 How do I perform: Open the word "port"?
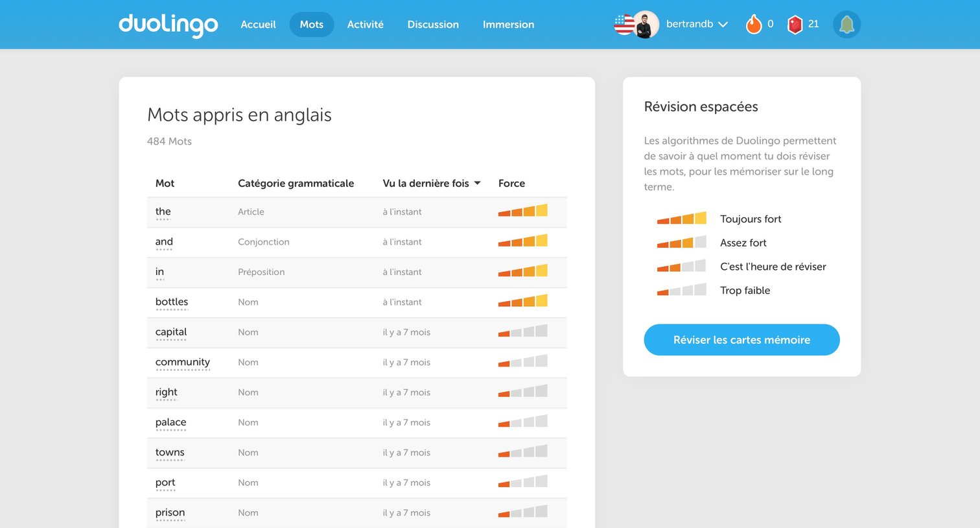click(x=165, y=483)
